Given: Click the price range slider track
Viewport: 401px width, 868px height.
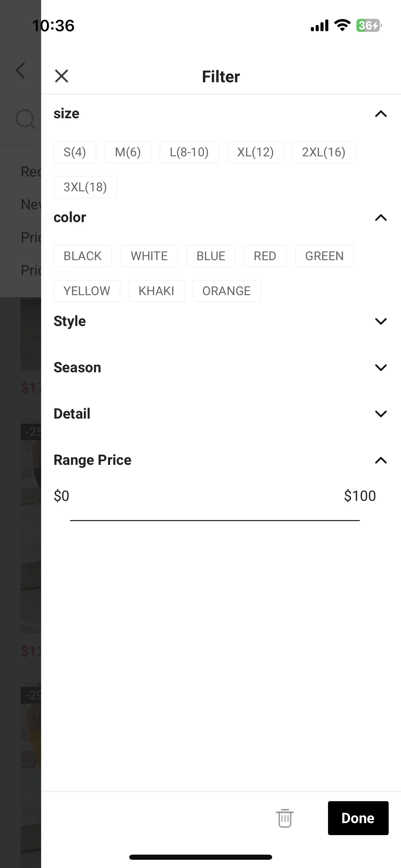Looking at the screenshot, I should [x=215, y=520].
